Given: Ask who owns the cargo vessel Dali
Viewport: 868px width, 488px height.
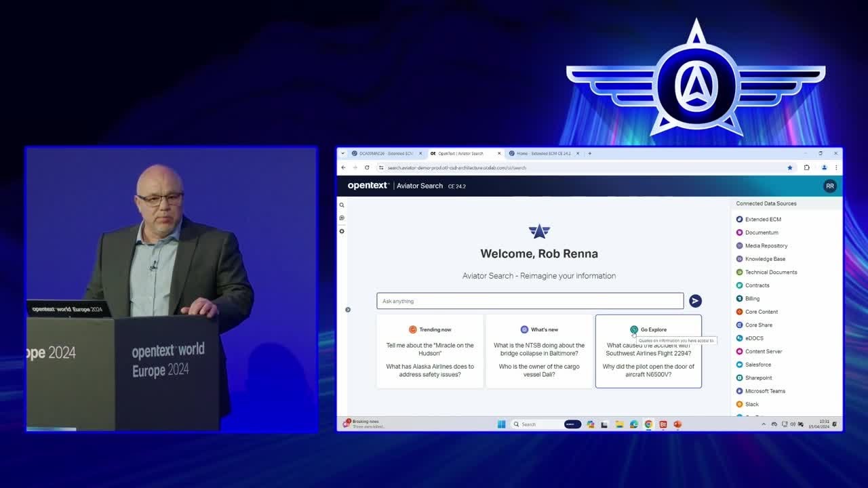Looking at the screenshot, I should click(539, 371).
